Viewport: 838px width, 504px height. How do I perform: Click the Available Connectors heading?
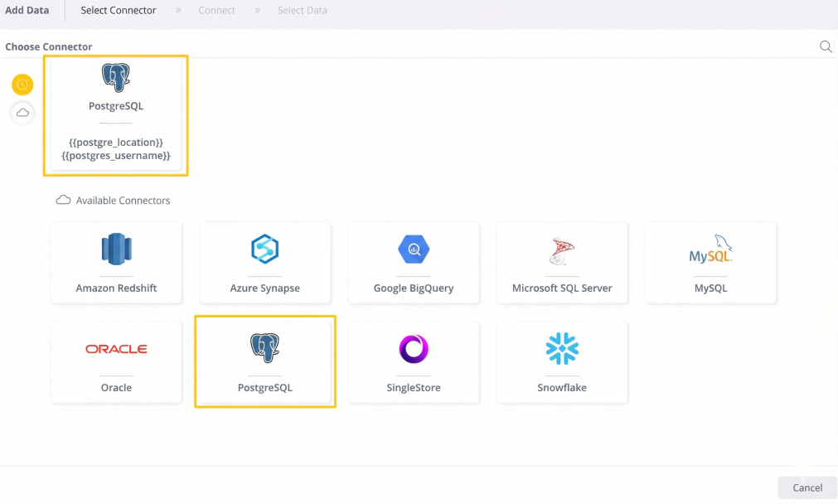(123, 201)
